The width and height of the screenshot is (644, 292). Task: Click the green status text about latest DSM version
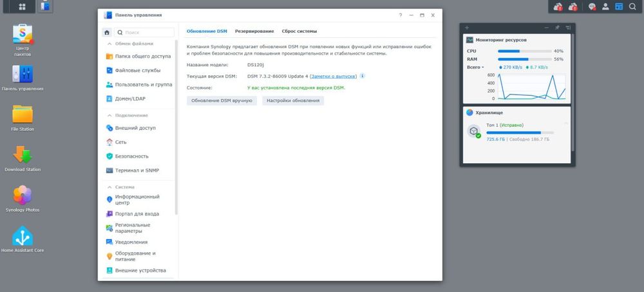(x=296, y=87)
